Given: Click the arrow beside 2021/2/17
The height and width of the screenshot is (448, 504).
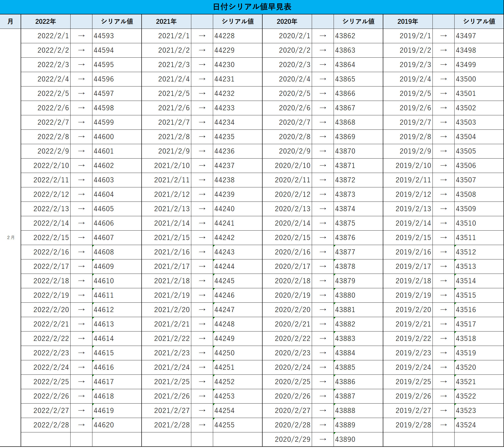Looking at the screenshot, I should tap(202, 267).
